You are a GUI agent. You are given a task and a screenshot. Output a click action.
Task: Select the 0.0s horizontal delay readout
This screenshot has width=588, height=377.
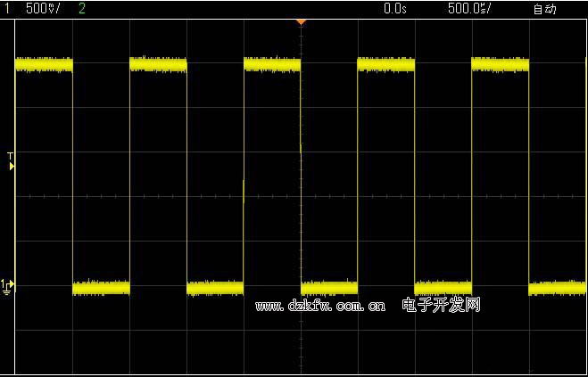point(394,9)
